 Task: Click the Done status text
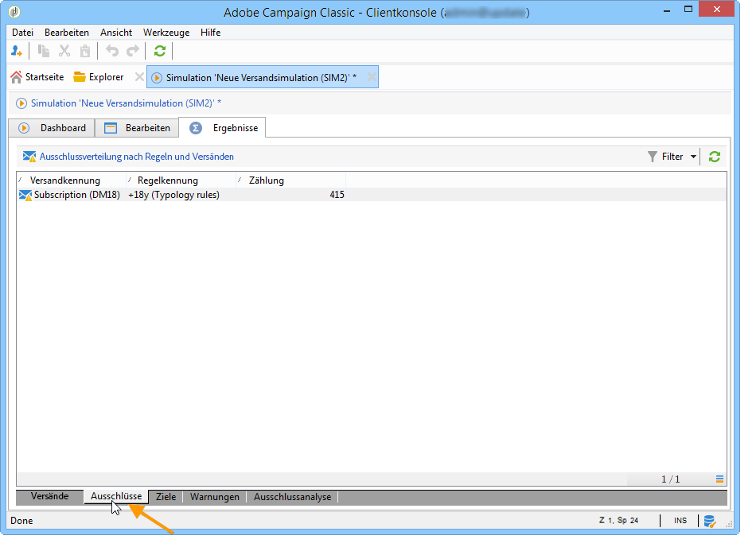point(21,521)
